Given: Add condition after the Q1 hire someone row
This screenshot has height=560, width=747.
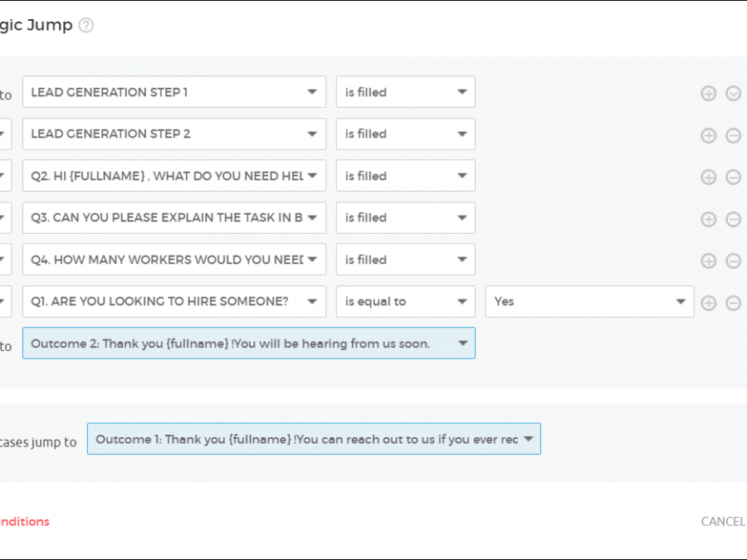Looking at the screenshot, I should [708, 303].
